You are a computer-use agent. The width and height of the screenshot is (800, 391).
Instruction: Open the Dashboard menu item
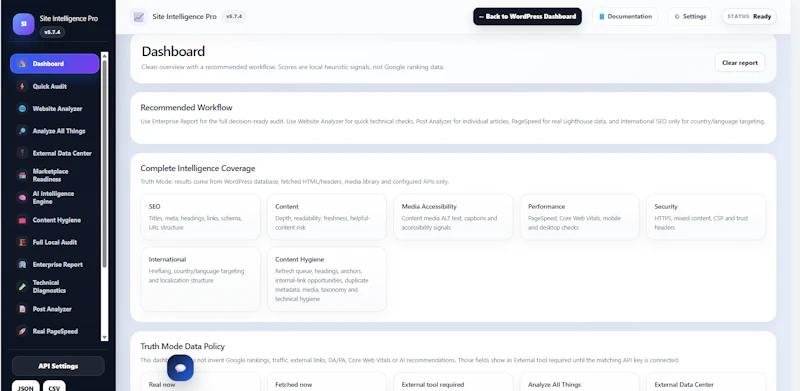click(55, 64)
